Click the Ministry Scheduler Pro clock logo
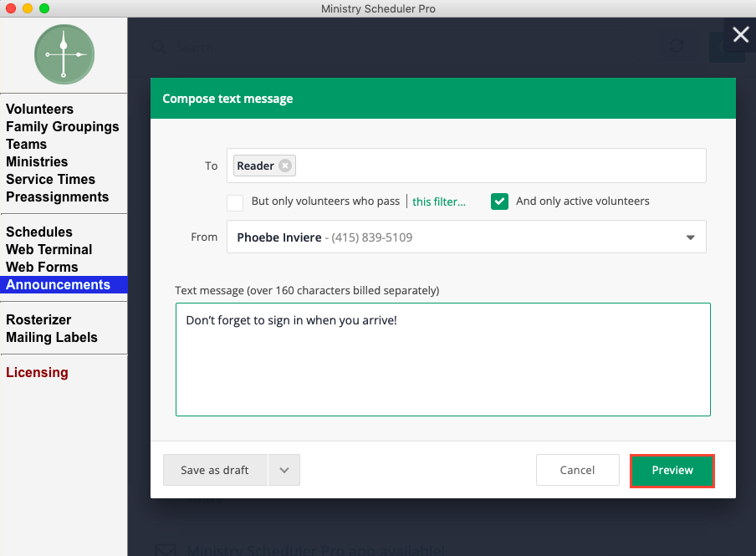The image size is (756, 556). (64, 54)
